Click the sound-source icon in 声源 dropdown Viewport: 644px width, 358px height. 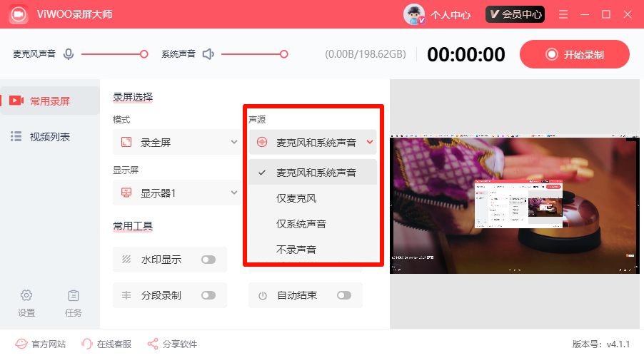(262, 143)
